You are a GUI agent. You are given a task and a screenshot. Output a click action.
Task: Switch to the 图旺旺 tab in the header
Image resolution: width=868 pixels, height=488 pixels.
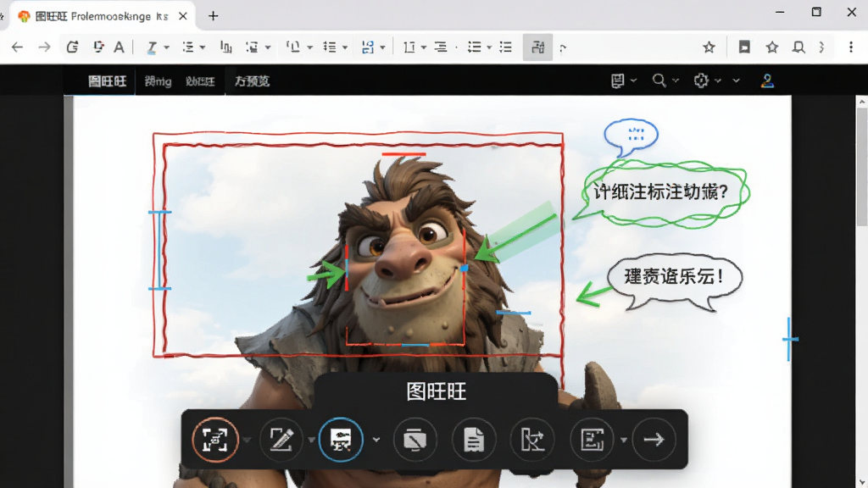pyautogui.click(x=108, y=81)
